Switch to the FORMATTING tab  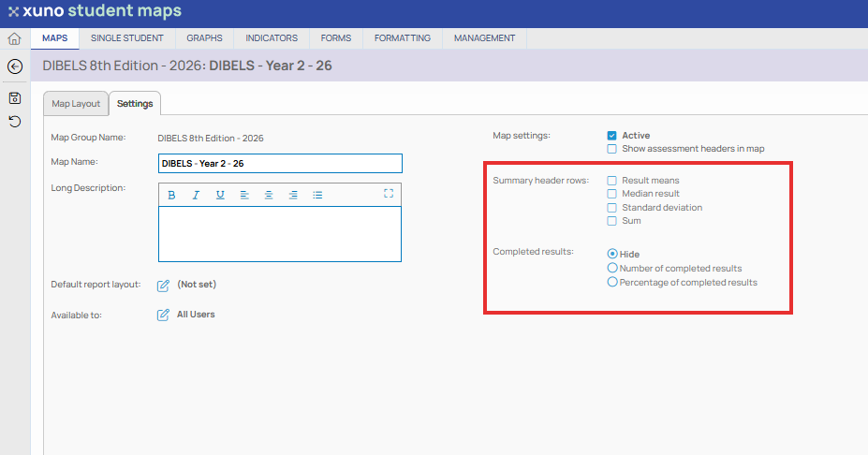point(403,38)
